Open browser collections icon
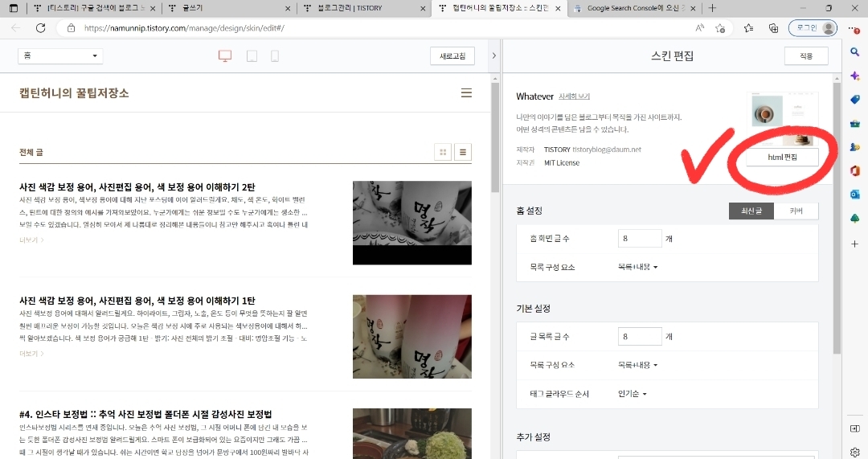 click(x=773, y=27)
